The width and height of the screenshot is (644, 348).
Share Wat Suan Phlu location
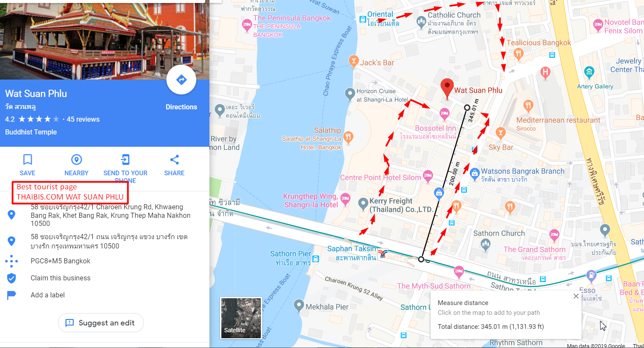pyautogui.click(x=174, y=165)
